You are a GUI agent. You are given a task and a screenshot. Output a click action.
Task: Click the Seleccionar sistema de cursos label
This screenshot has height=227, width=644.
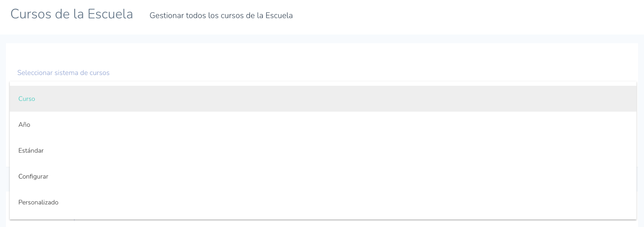point(63,73)
